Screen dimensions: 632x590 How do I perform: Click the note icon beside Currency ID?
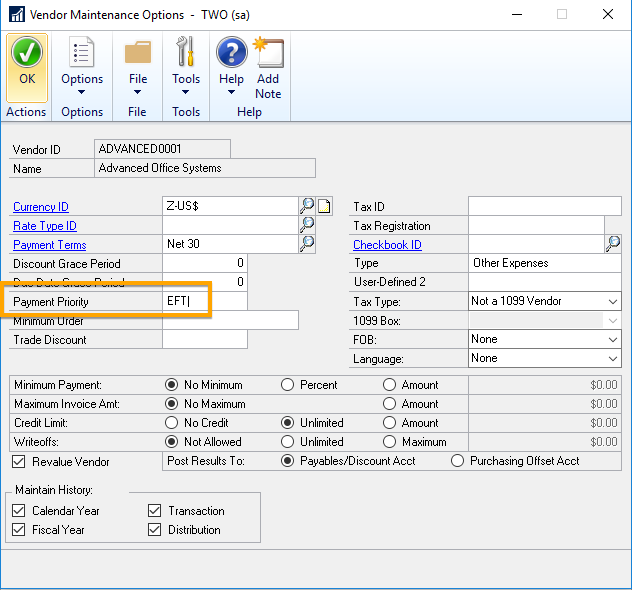[x=324, y=206]
